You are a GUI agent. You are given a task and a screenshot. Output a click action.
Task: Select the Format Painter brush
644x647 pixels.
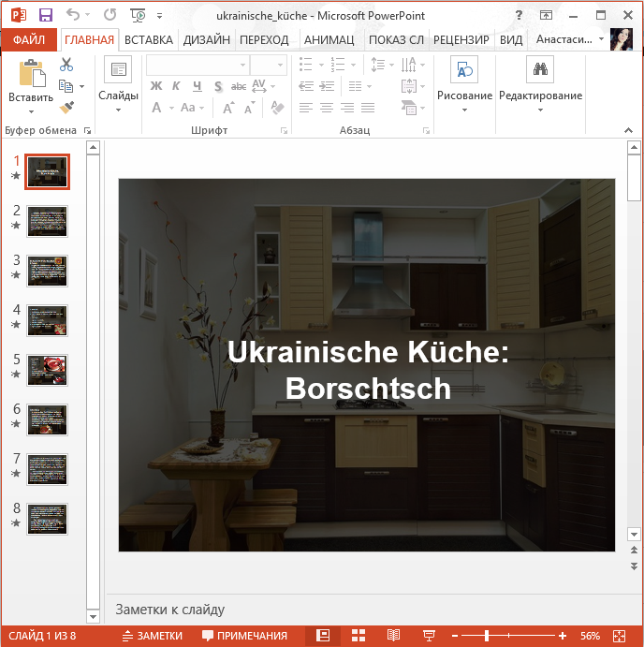point(66,108)
